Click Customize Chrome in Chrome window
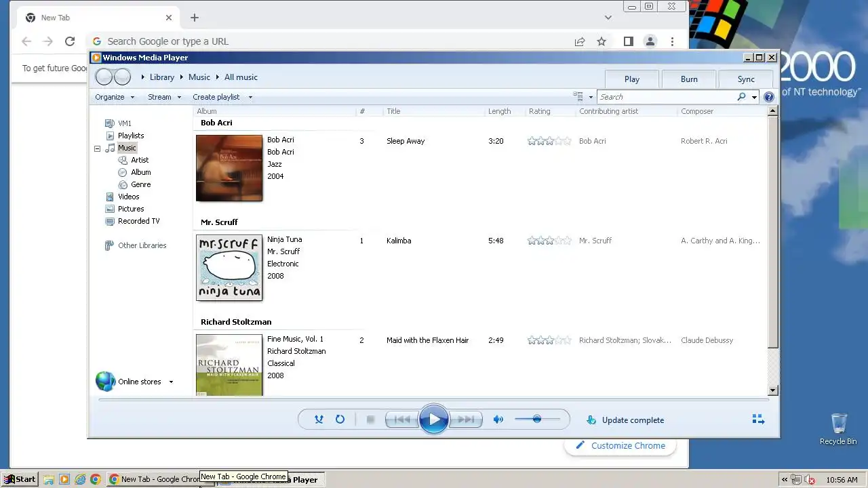This screenshot has height=488, width=868. pyautogui.click(x=620, y=445)
